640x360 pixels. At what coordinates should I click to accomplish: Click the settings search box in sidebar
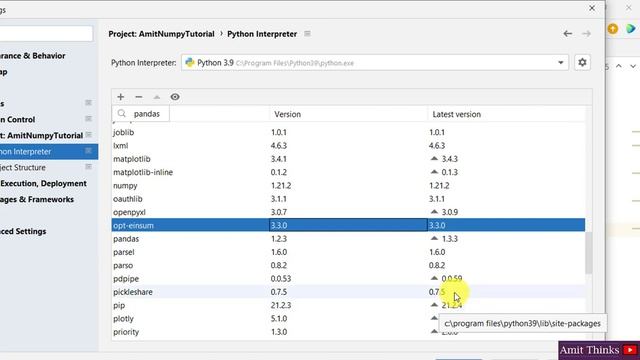(47, 33)
